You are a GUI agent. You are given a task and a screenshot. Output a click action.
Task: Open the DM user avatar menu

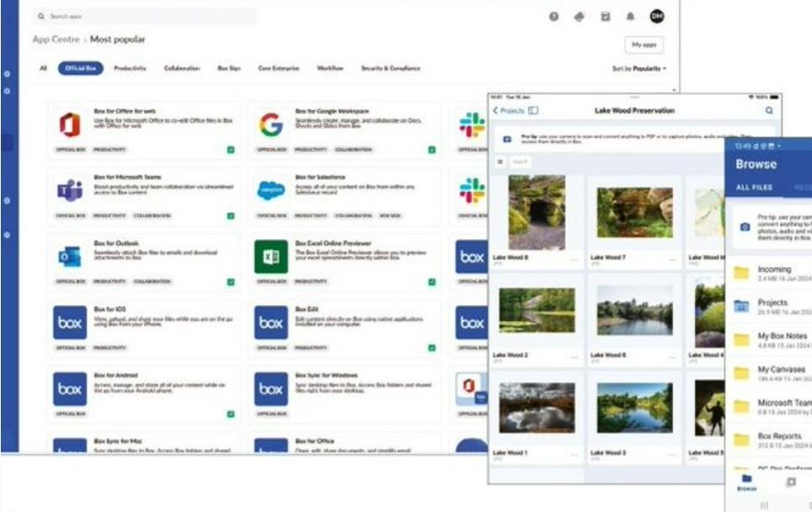coord(657,17)
